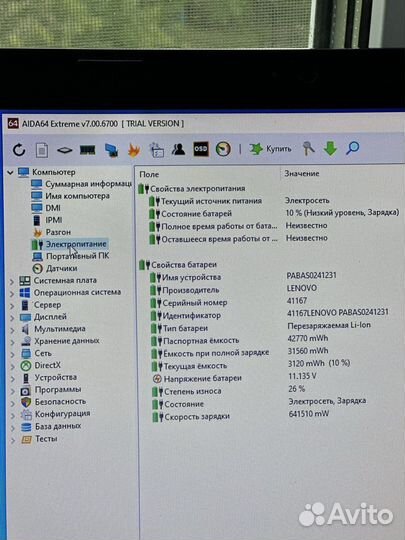405x540 pixels.
Task: Click the Устройства category icon
Action: click(x=26, y=378)
